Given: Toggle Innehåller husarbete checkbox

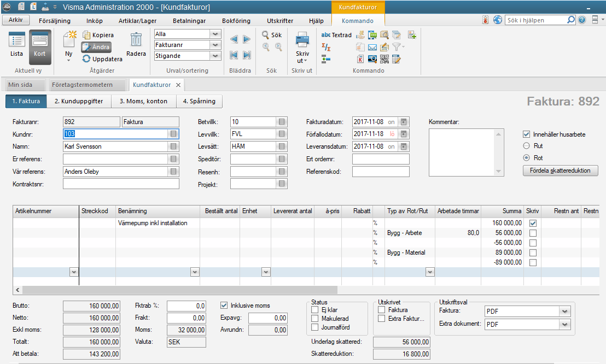Looking at the screenshot, I should click(526, 134).
